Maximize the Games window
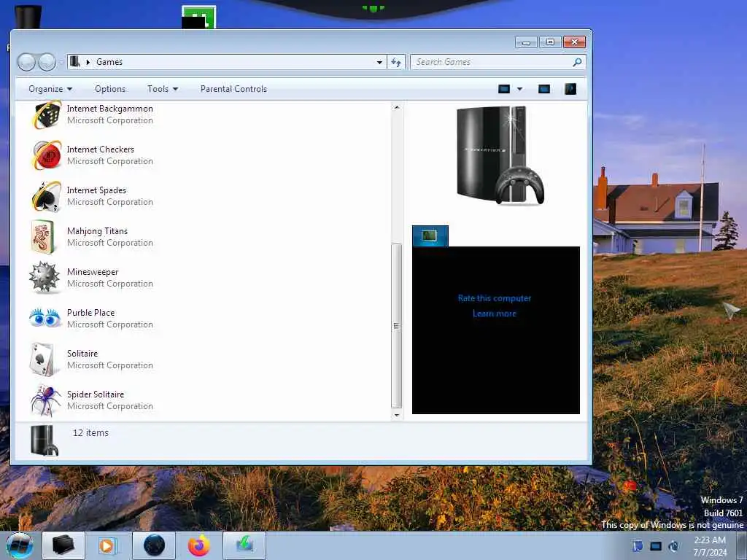747x560 pixels. click(550, 42)
